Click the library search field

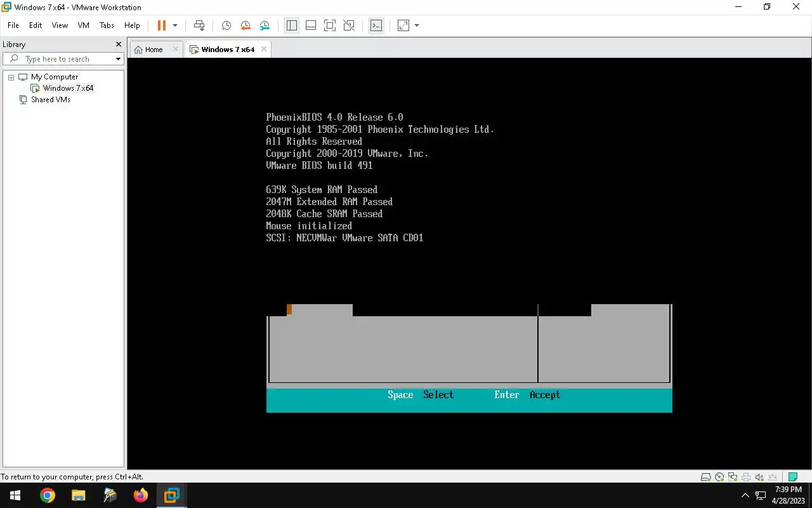[63, 59]
